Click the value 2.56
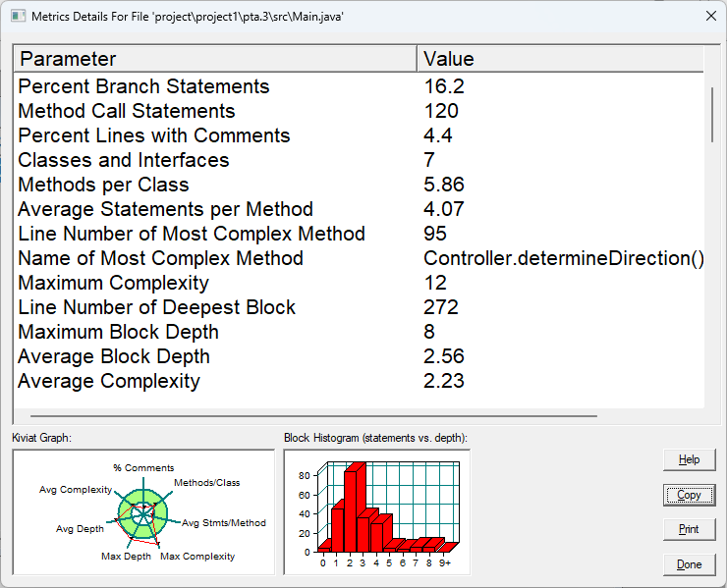Viewport: 727px width, 588px height. click(444, 356)
